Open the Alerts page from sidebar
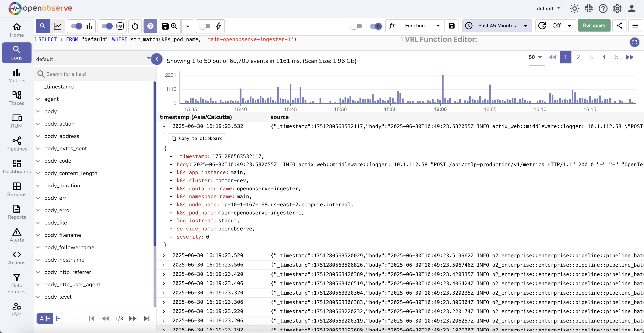This screenshot has width=644, height=333. click(x=16, y=235)
